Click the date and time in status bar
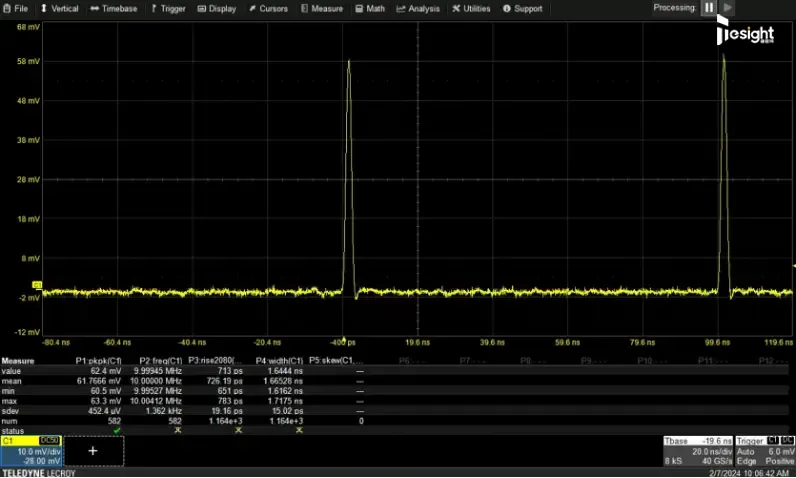The width and height of the screenshot is (796, 478). pyautogui.click(x=749, y=473)
